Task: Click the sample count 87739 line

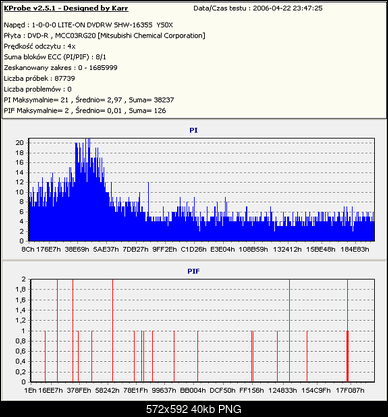Action: [39, 78]
